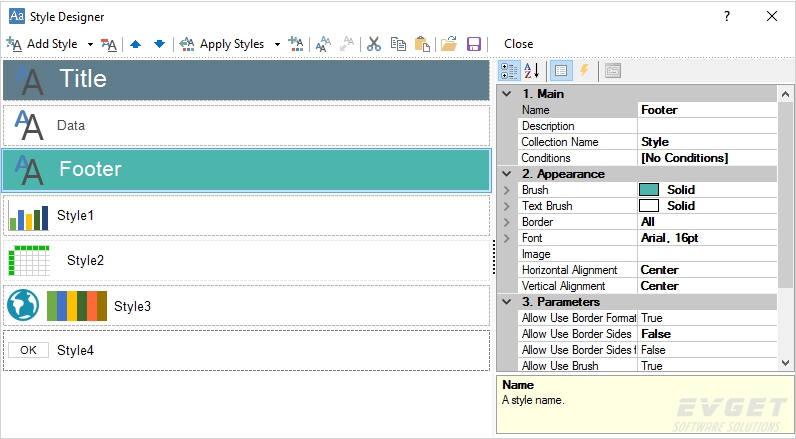
Task: Select Style3 map style row
Action: 246,306
